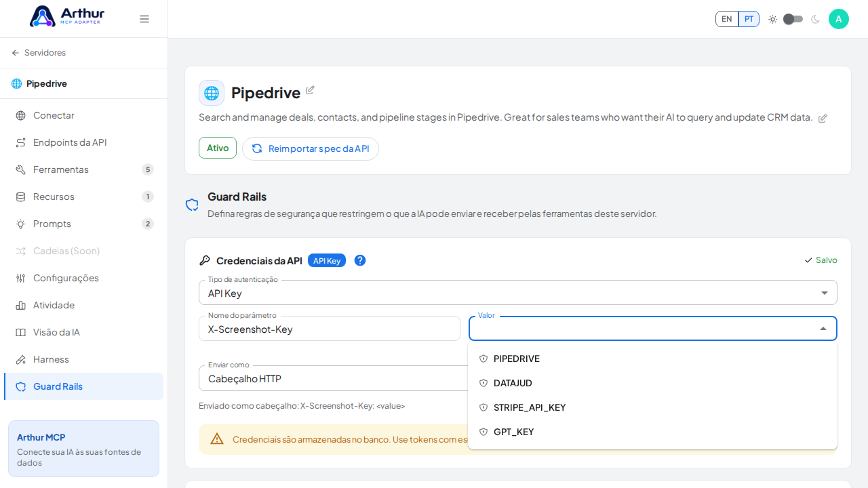Select GPT_KEY from the Valor list

652,432
